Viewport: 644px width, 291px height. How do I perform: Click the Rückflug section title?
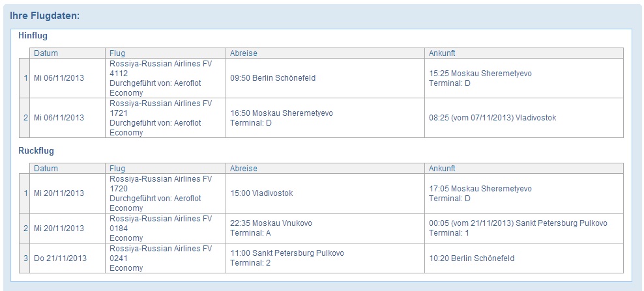pyautogui.click(x=36, y=150)
